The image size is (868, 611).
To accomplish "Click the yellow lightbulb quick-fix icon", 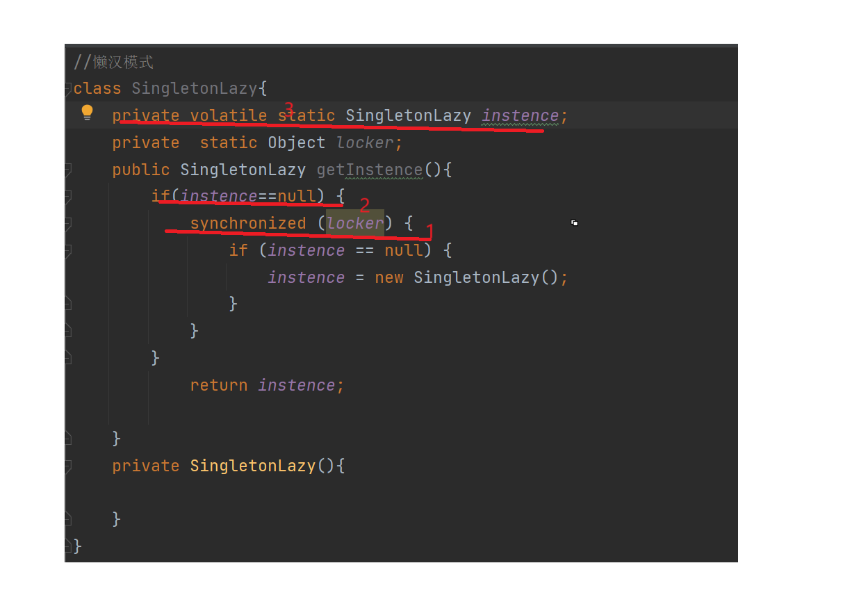I will coord(87,112).
